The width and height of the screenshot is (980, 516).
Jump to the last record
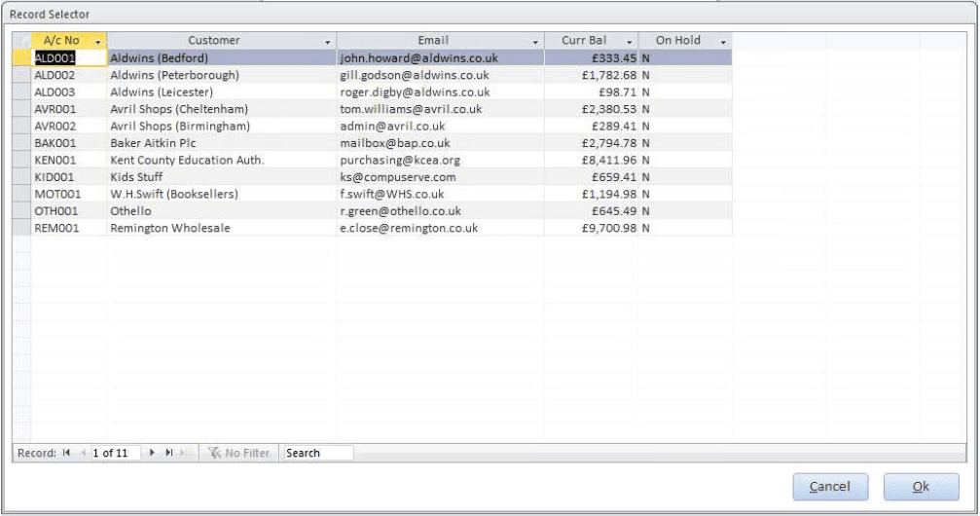pos(168,454)
